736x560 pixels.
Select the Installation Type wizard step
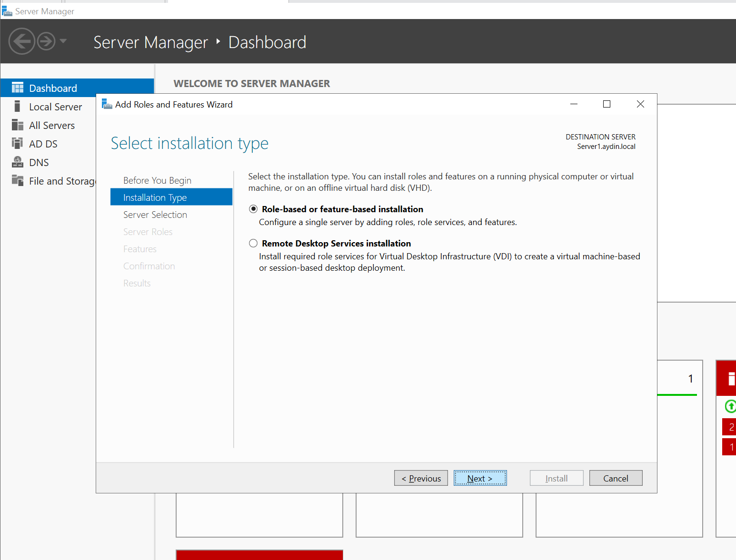[171, 197]
